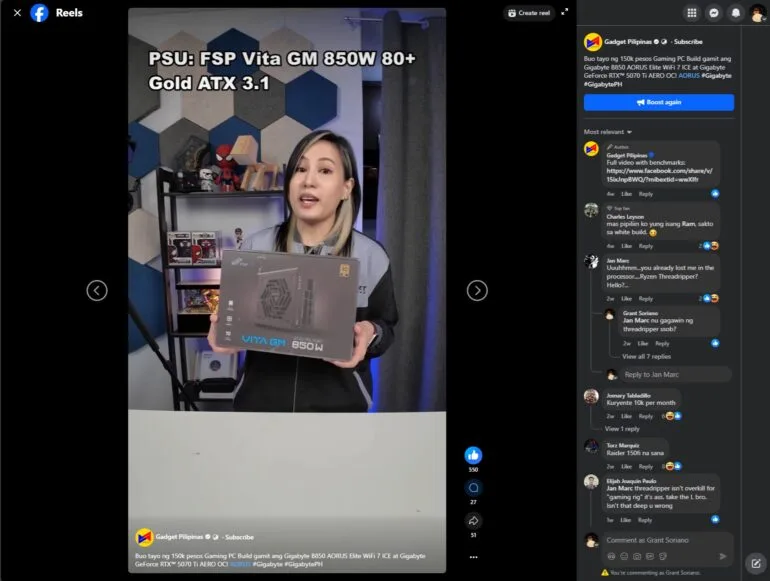Screen dimensions: 770x581
Task: Like Elijah Joaquin Paulo's comment
Action: [625, 520]
